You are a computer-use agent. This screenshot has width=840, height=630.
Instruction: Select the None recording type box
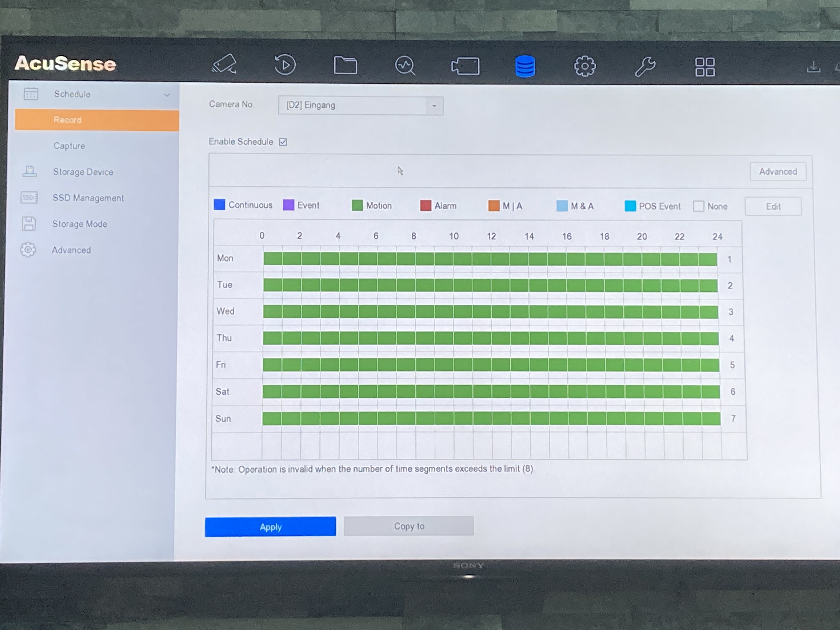(x=698, y=206)
